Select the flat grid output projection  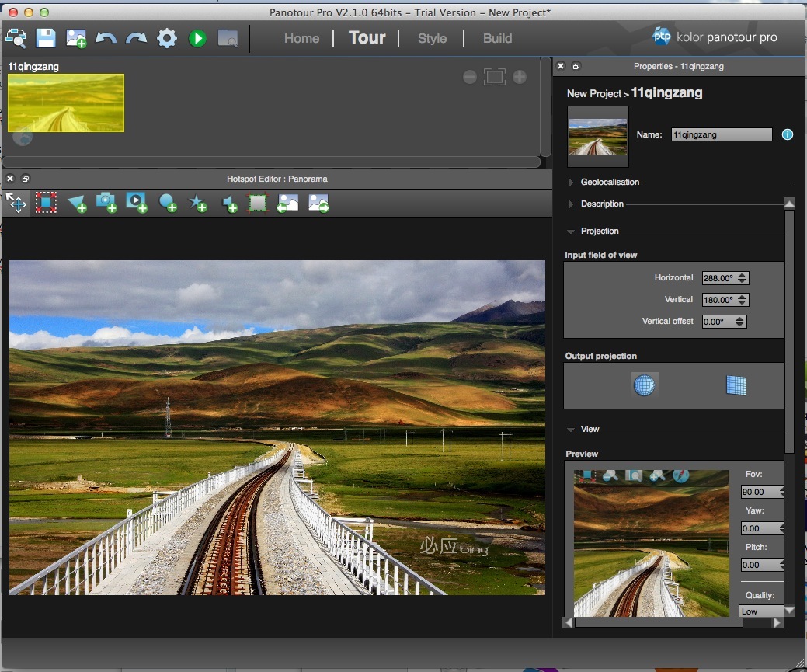tap(735, 385)
